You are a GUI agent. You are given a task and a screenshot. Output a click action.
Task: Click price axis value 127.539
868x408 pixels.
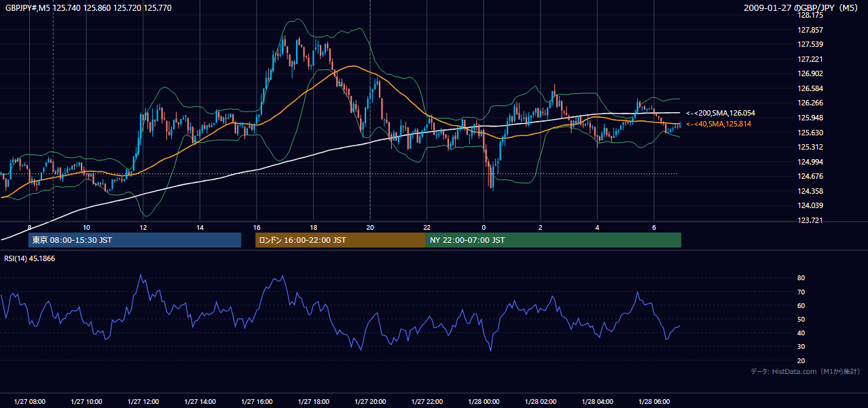810,45
